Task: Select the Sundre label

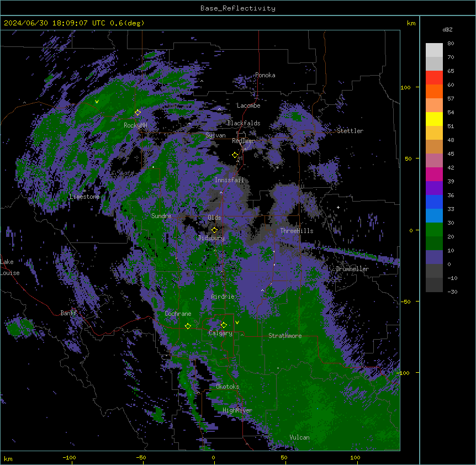Action: [x=161, y=216]
